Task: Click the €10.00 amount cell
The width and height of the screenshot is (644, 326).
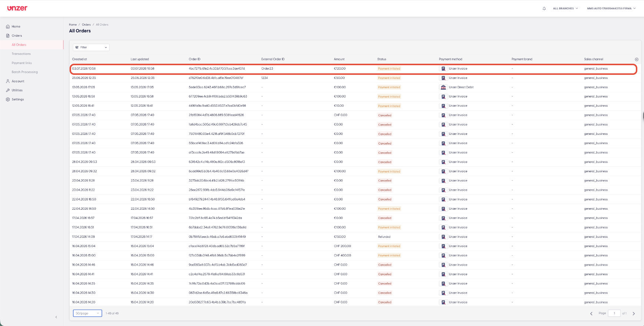Action: (x=339, y=106)
